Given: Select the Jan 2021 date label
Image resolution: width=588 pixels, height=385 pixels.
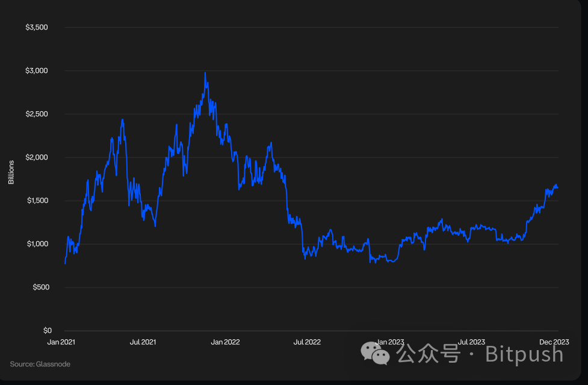Looking at the screenshot, I should pyautogui.click(x=61, y=342).
